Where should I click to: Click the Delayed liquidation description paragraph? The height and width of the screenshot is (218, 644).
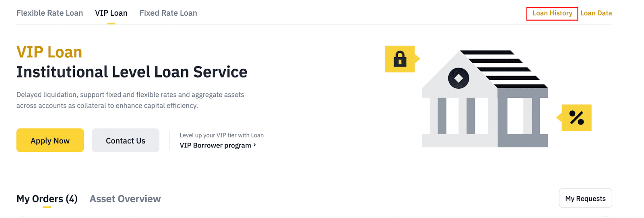click(x=130, y=100)
